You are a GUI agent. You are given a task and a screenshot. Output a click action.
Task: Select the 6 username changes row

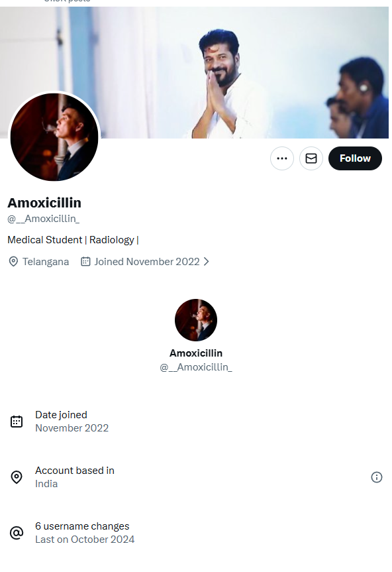[x=196, y=533]
